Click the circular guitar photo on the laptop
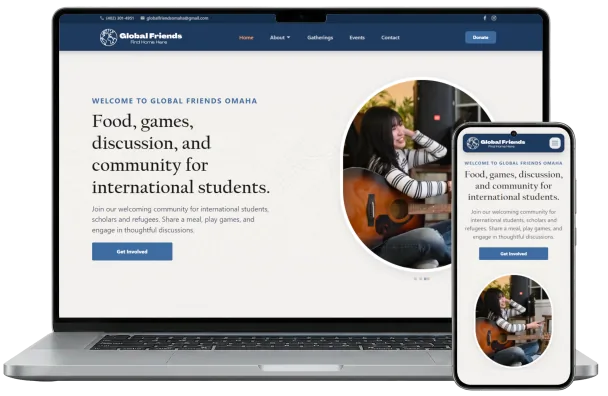Screen dimensions: 608x396 click(397, 175)
